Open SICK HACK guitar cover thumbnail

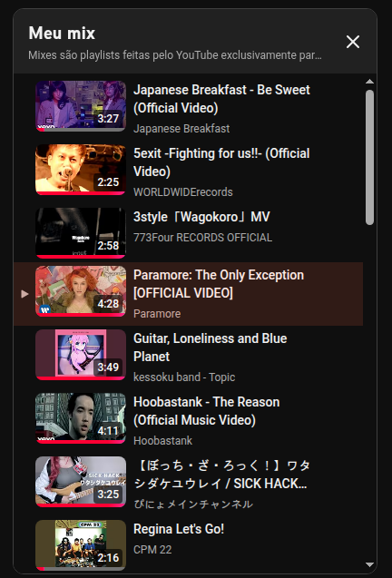click(81, 482)
